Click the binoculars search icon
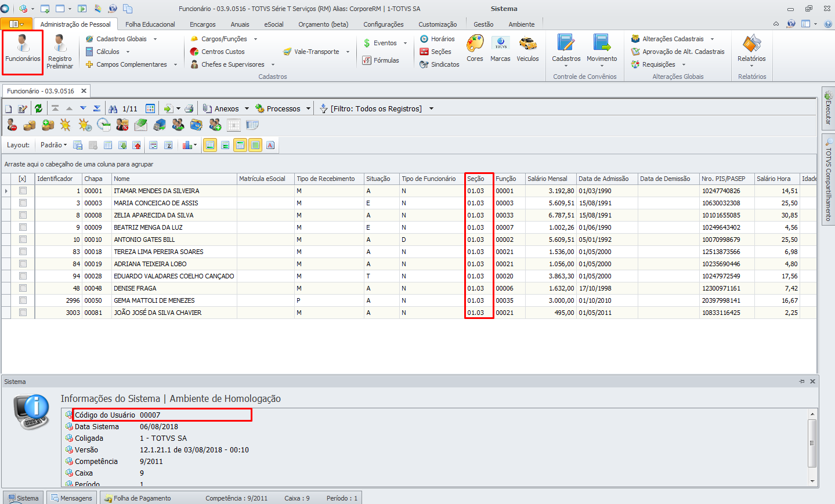The width and height of the screenshot is (835, 504). [113, 108]
